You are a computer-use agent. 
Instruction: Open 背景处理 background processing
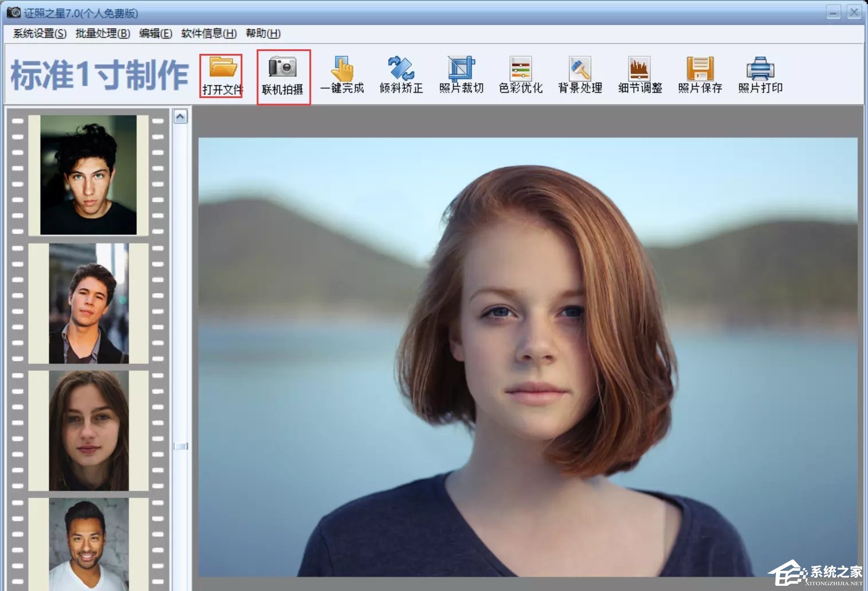[x=580, y=70]
